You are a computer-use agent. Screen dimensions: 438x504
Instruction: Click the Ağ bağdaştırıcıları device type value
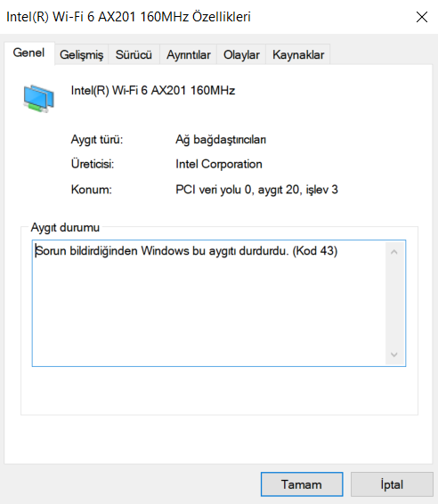click(x=221, y=140)
